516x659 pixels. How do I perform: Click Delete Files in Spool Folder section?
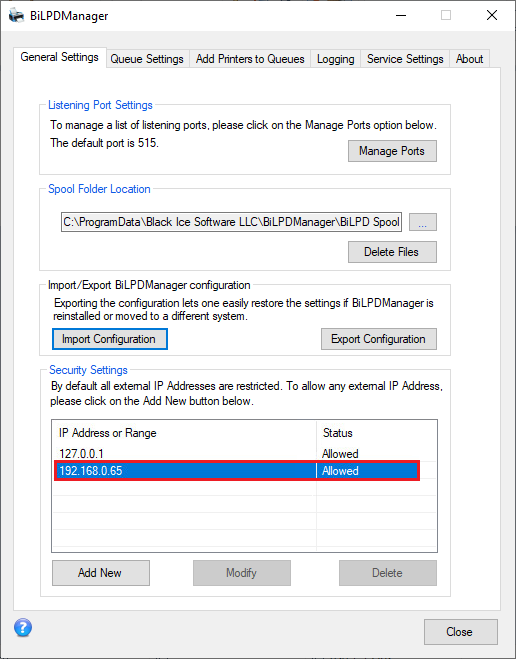[x=392, y=252]
